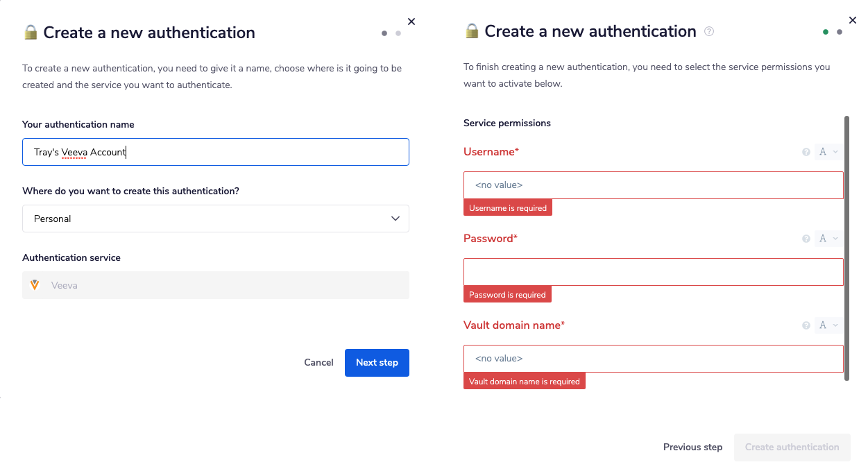Click the padlock icon beside left dialog title
The width and height of the screenshot is (868, 469).
coord(29,32)
